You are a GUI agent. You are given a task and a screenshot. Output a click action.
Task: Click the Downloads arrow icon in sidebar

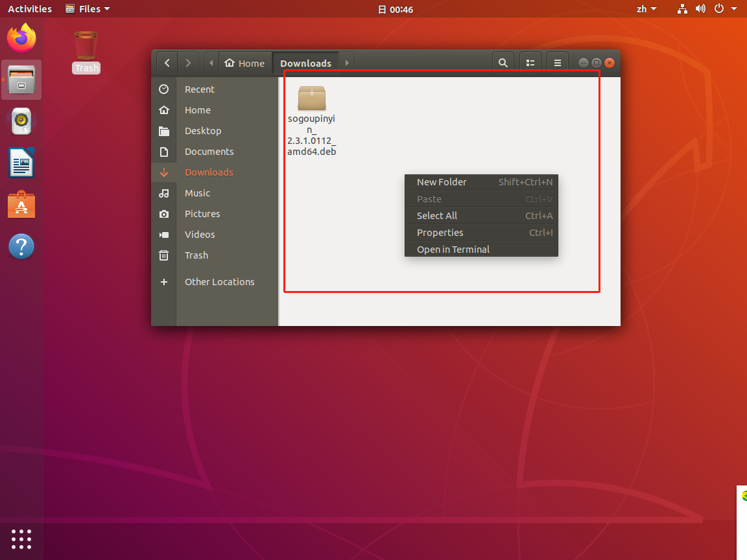164,172
